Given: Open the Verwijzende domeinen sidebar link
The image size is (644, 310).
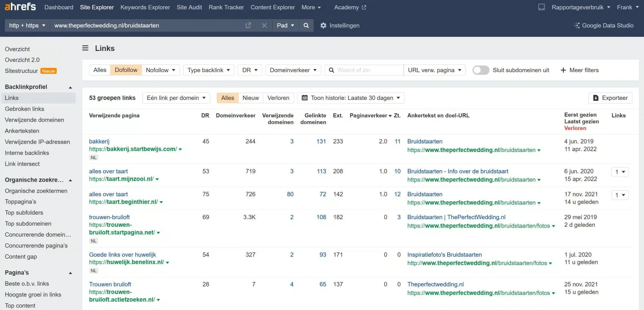Looking at the screenshot, I should pos(34,120).
